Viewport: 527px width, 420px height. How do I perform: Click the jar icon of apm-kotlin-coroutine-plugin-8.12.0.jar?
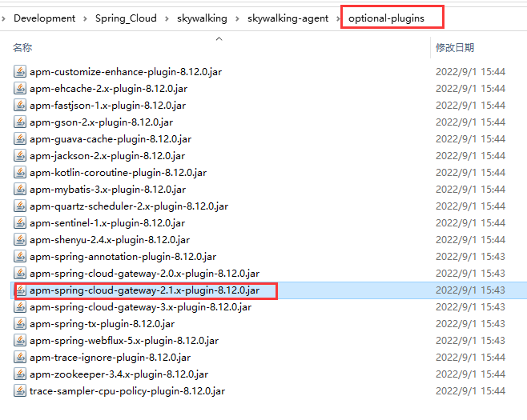(x=20, y=172)
